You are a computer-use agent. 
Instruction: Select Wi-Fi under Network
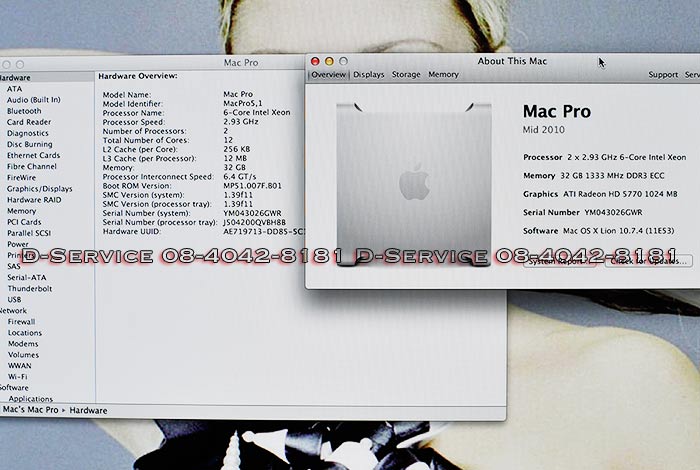click(x=17, y=377)
